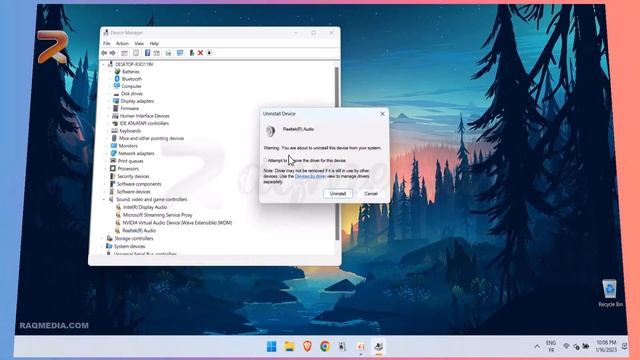Viewport: 640px width, 360px height.
Task: Open the Action menu
Action: (x=122, y=43)
